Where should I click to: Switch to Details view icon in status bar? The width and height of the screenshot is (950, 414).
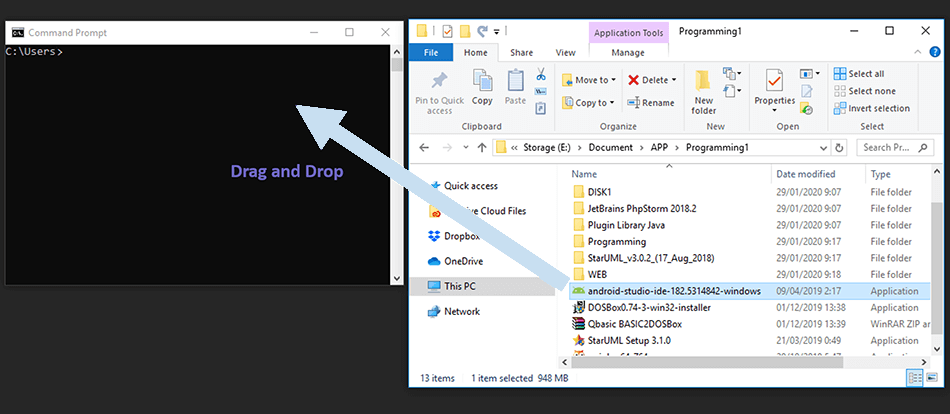[914, 378]
